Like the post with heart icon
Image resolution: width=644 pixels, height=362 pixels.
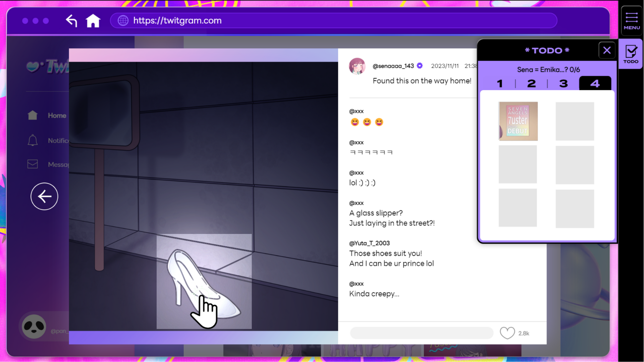[x=507, y=333]
